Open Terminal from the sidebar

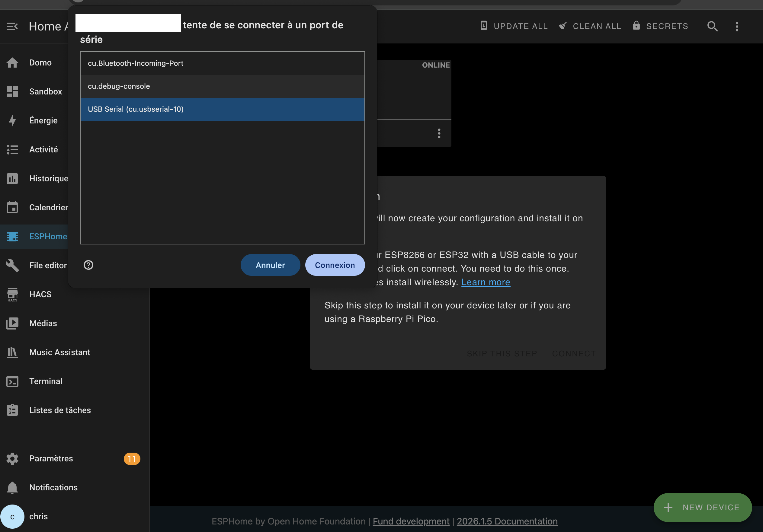point(46,381)
